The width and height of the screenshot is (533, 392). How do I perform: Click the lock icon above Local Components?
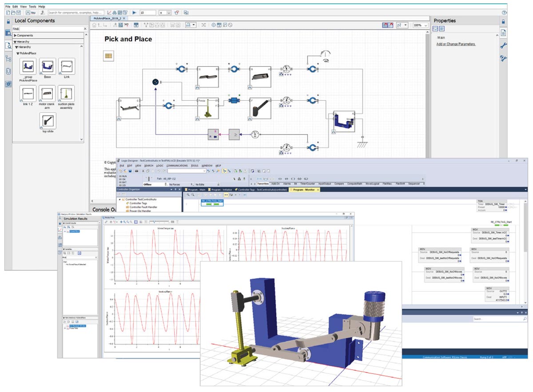pos(8,21)
